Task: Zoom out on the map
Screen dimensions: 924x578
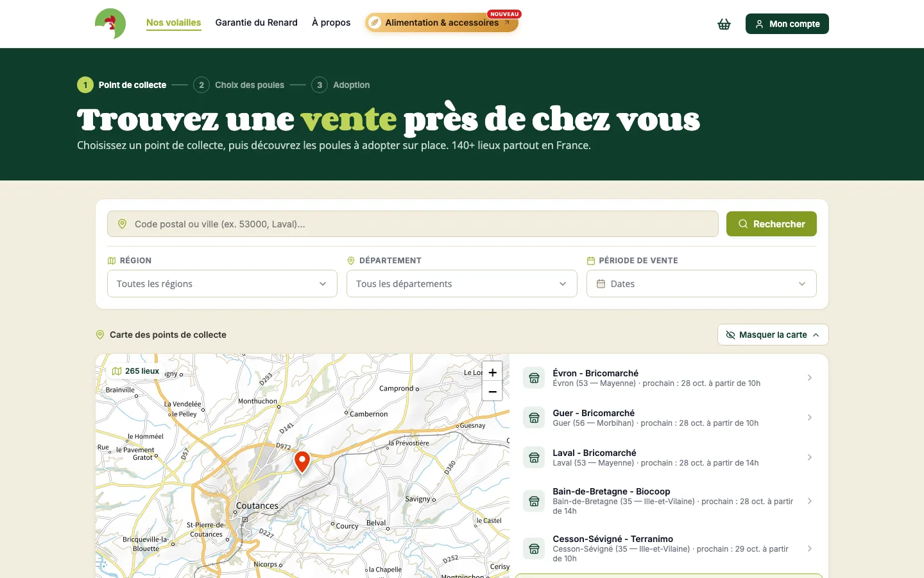Action: [492, 391]
